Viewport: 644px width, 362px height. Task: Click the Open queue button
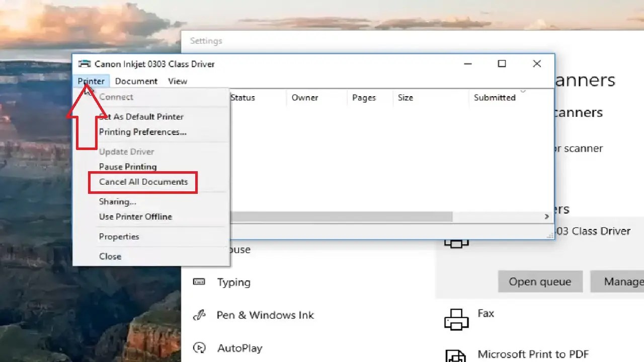click(540, 281)
